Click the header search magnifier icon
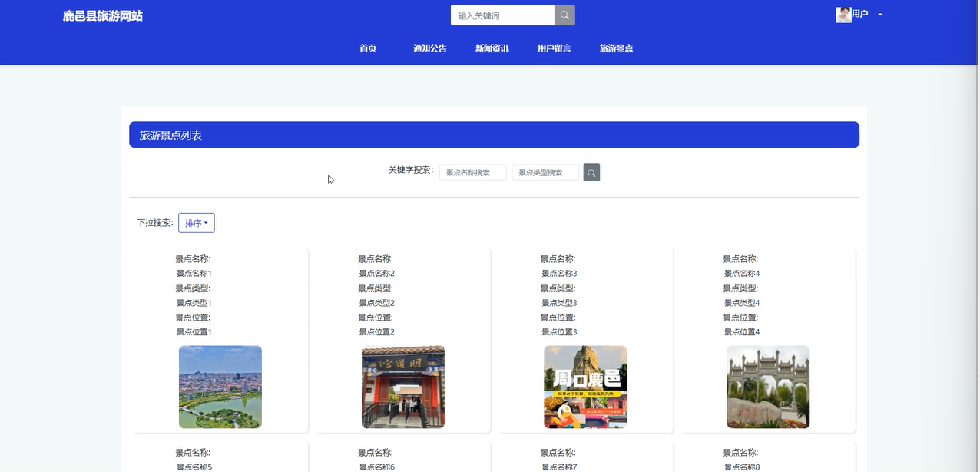 coord(564,15)
